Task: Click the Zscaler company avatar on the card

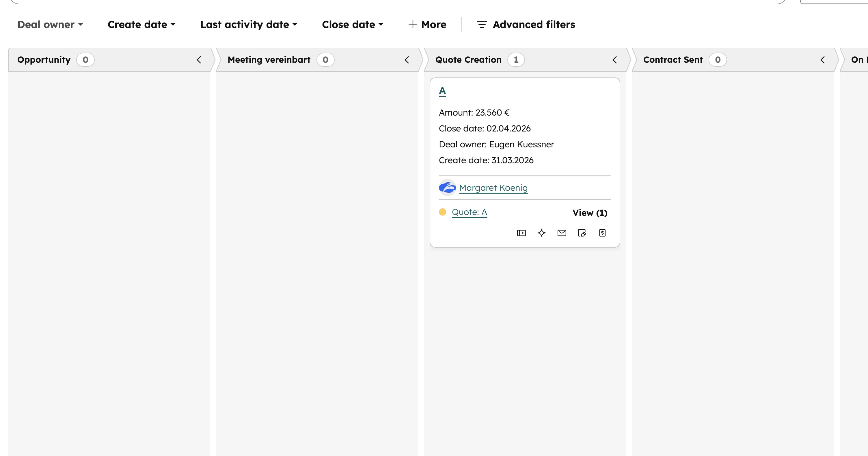Action: [x=447, y=188]
